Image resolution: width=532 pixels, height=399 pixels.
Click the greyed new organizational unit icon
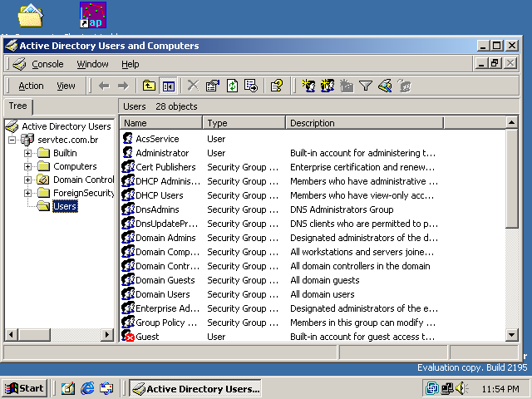point(347,86)
